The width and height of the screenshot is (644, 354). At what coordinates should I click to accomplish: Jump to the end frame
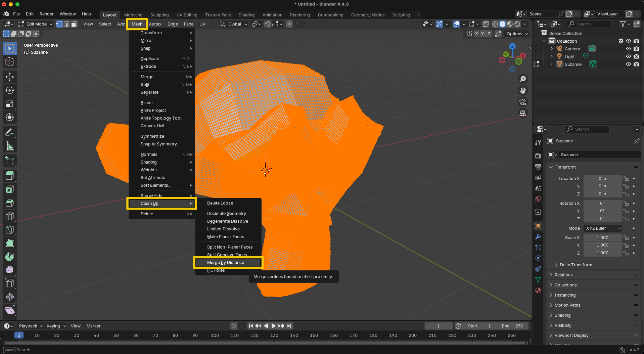[289, 326]
